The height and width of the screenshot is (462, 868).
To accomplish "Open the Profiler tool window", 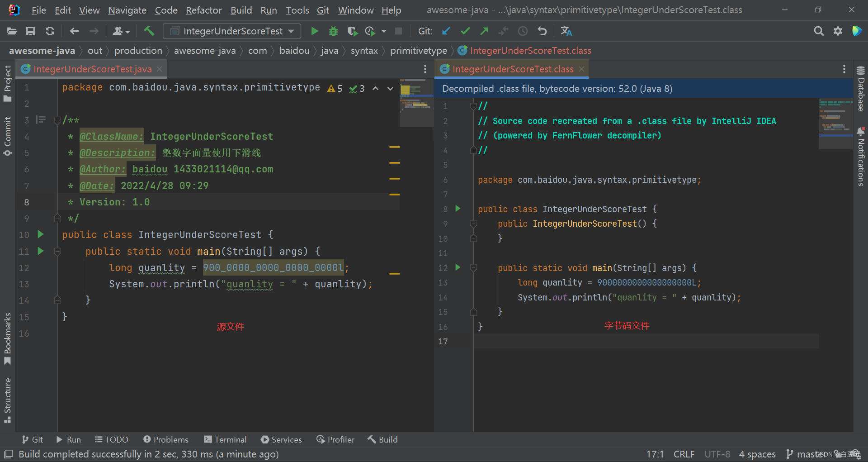I will point(335,439).
